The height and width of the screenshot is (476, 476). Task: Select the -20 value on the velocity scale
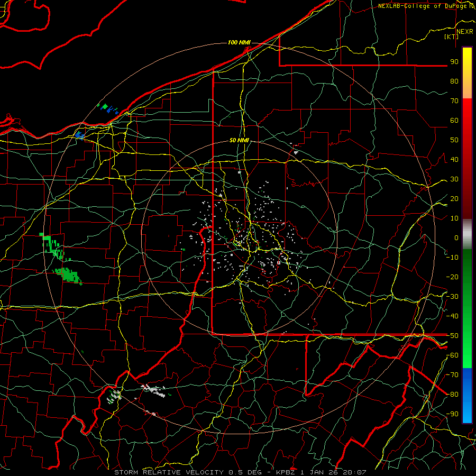pyautogui.click(x=452, y=277)
